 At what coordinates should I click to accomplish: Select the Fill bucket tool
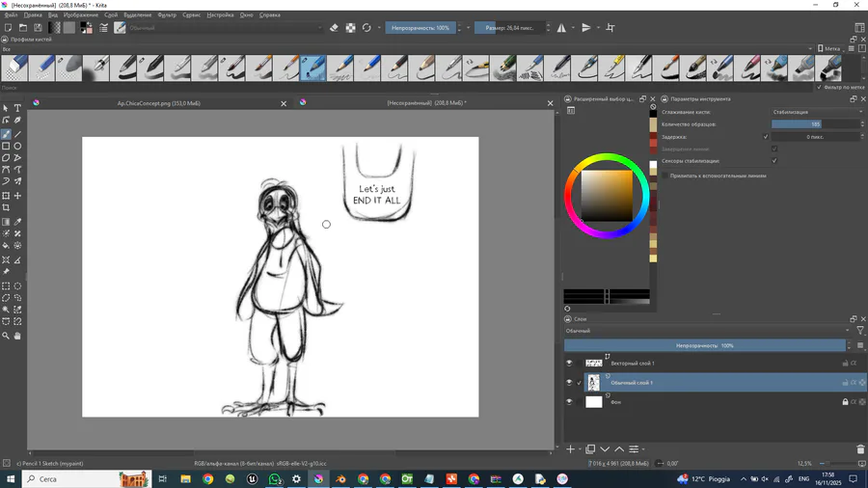(6, 246)
